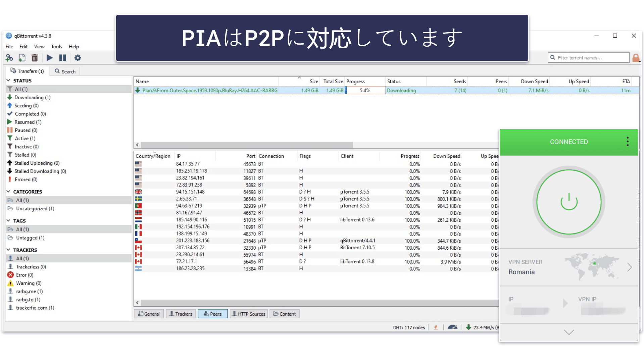The image size is (644, 362).
Task: Select tracker Error (0) filter
Action: click(x=24, y=275)
